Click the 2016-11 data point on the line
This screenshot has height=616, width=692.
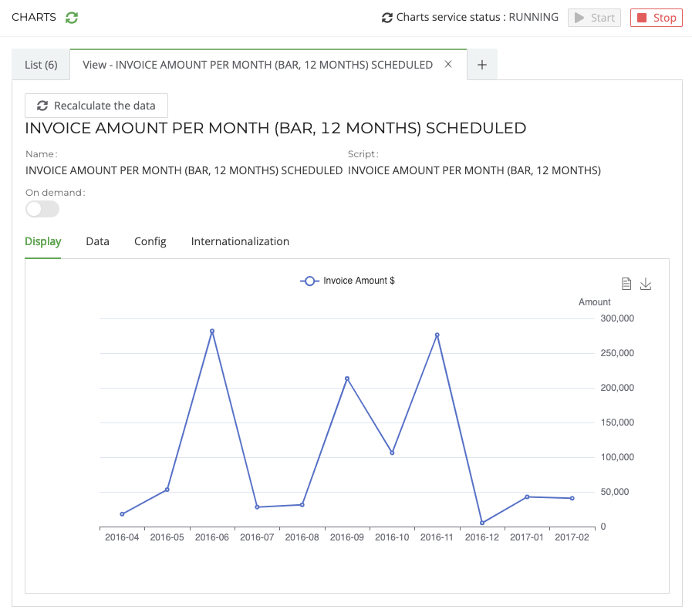click(437, 335)
